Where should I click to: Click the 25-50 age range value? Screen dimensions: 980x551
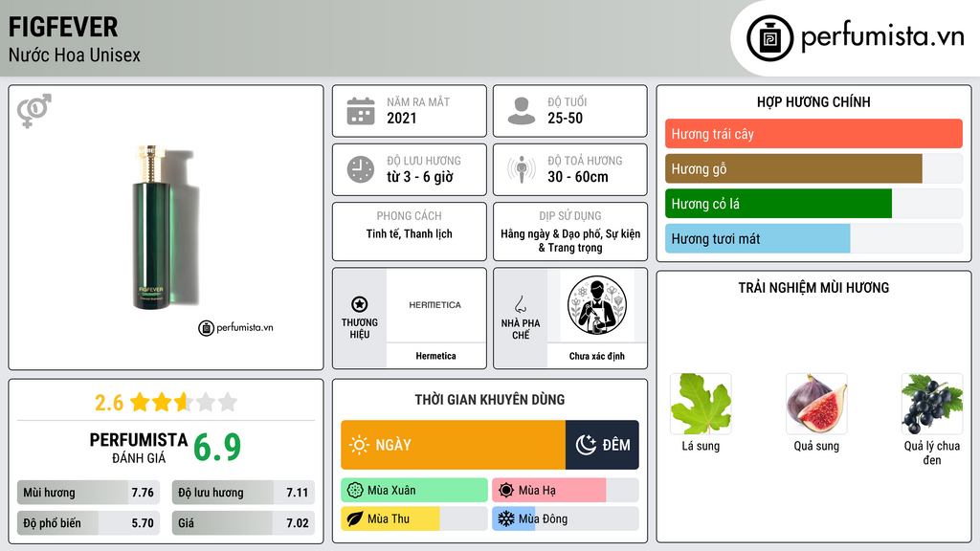[x=565, y=118]
